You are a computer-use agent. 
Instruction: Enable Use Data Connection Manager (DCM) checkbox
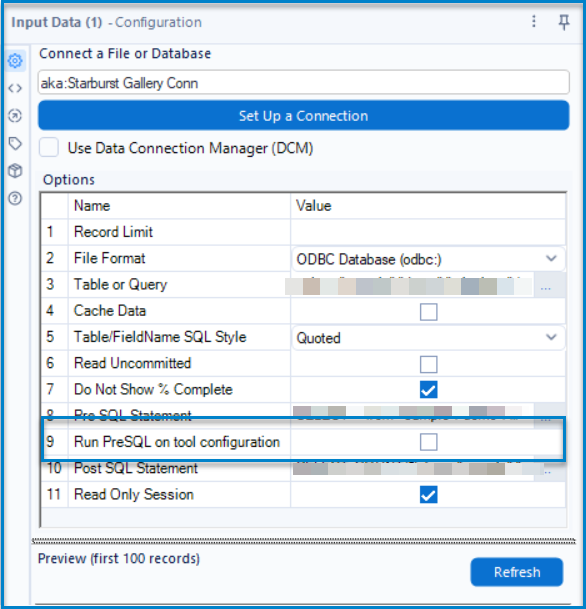[x=49, y=148]
